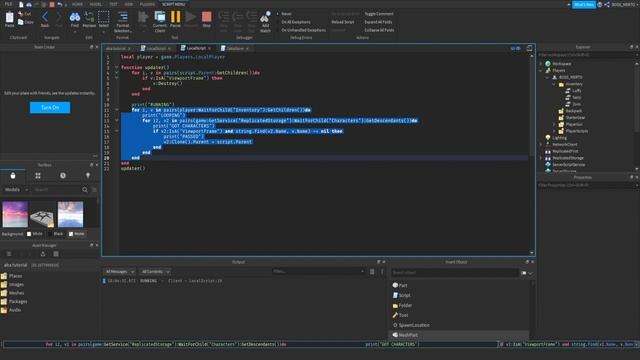Image resolution: width=640 pixels, height=360 pixels.
Task: Select the purple sky thumbnail in Toolbox
Action: pos(15,214)
